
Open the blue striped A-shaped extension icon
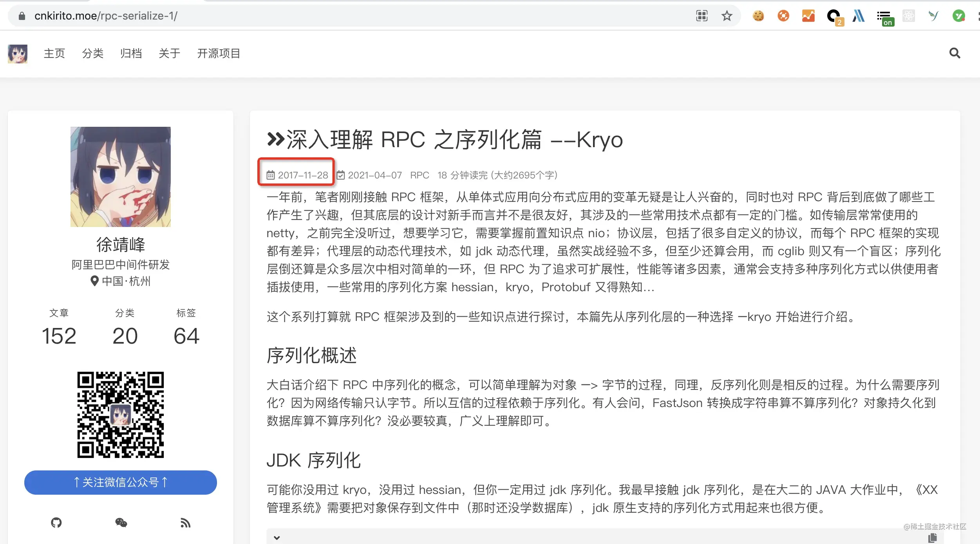[859, 16]
